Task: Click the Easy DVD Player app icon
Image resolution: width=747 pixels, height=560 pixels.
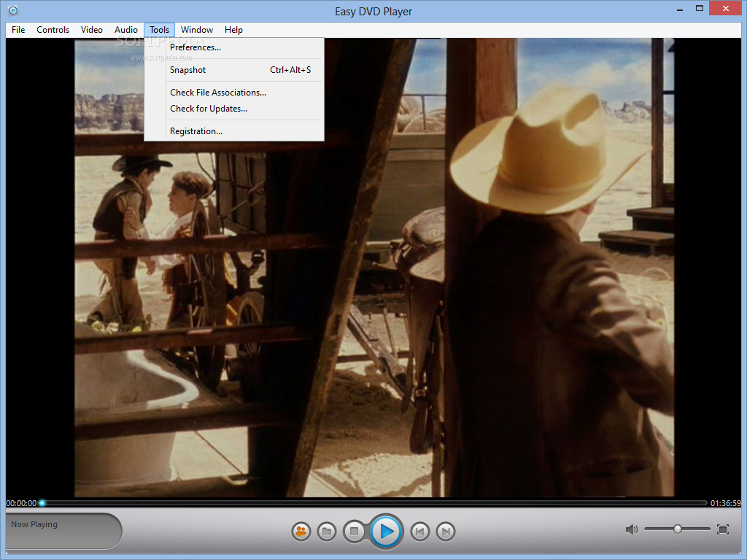Action: point(13,10)
